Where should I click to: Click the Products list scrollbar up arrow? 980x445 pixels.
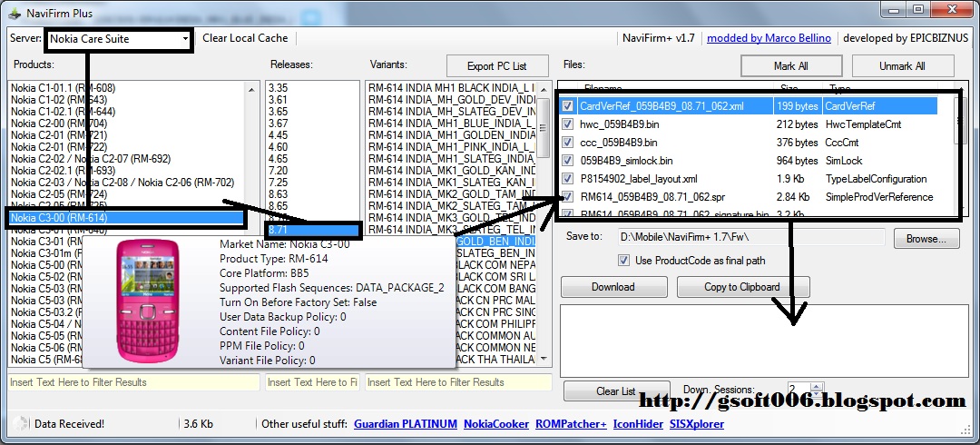pos(252,90)
